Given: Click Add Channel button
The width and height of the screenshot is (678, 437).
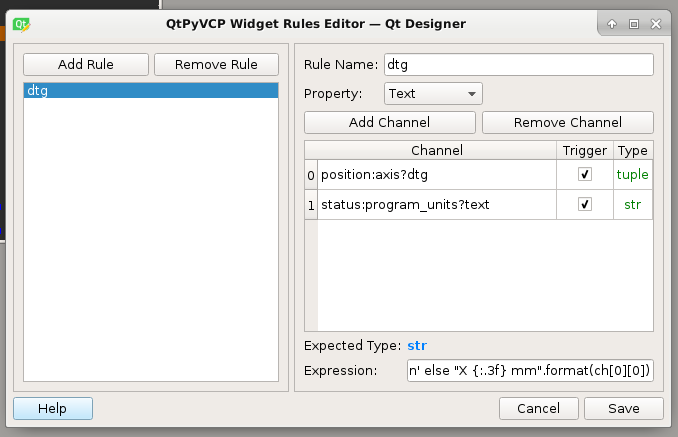Looking at the screenshot, I should pos(390,123).
